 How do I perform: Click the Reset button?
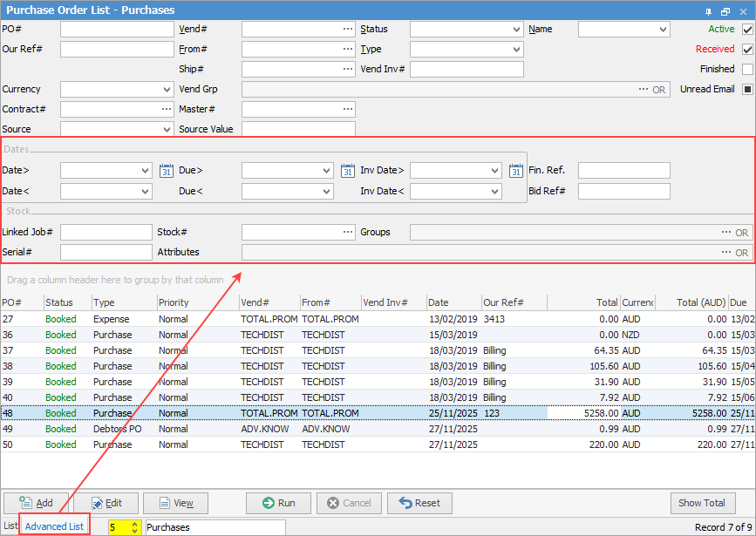point(420,503)
